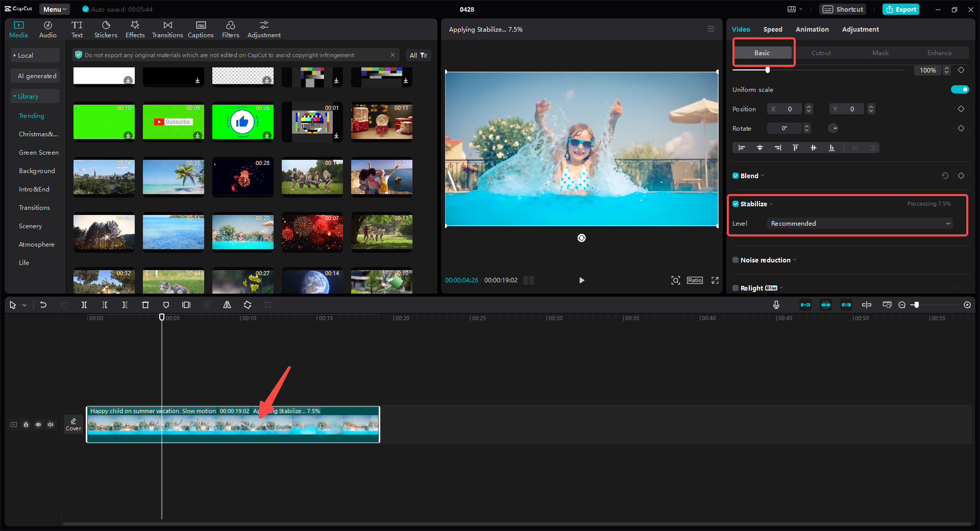Screen dimensions: 980x531
Task: Select the Split tool in the timeline toolbar
Action: (x=84, y=305)
